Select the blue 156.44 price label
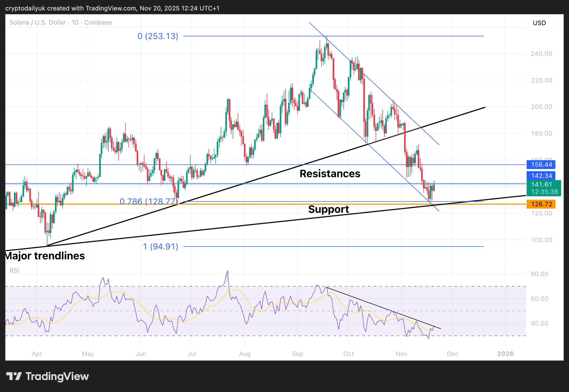The height and width of the screenshot is (392, 569). click(541, 164)
